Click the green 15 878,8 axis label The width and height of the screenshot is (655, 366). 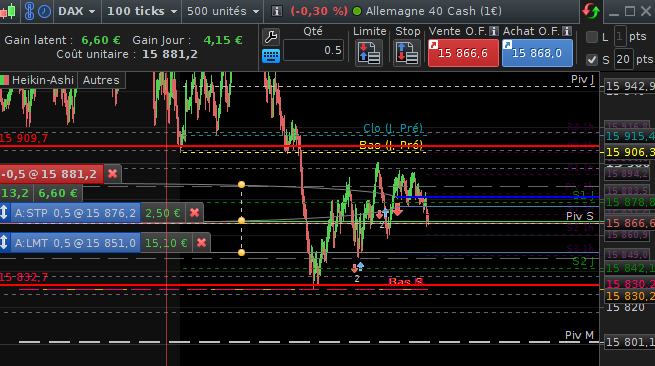[x=630, y=202]
